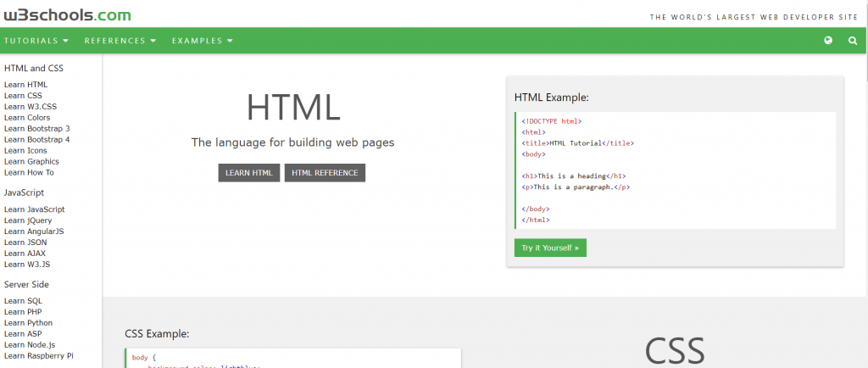Screen dimensions: 868x368
Task: Click the 'CSS Example:' heading
Action: pyautogui.click(x=157, y=334)
